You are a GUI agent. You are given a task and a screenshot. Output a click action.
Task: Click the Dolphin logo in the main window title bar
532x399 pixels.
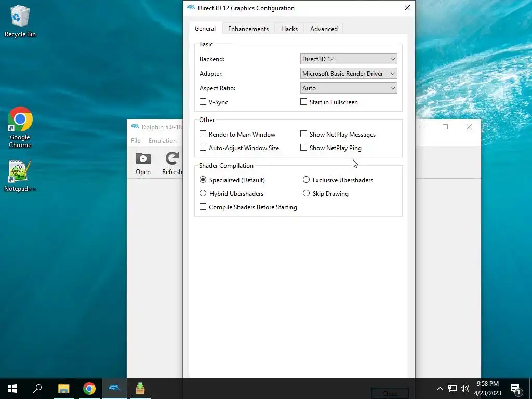(x=135, y=127)
